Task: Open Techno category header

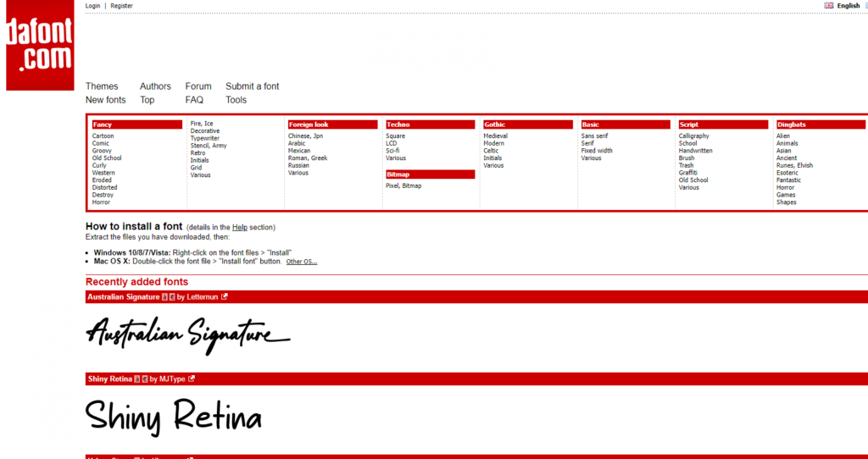Action: [x=430, y=124]
